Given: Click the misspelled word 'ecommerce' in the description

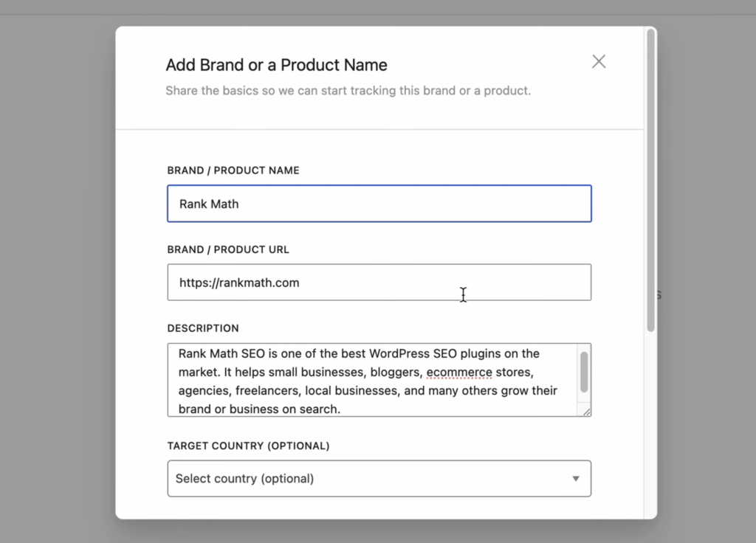Looking at the screenshot, I should pos(459,373).
